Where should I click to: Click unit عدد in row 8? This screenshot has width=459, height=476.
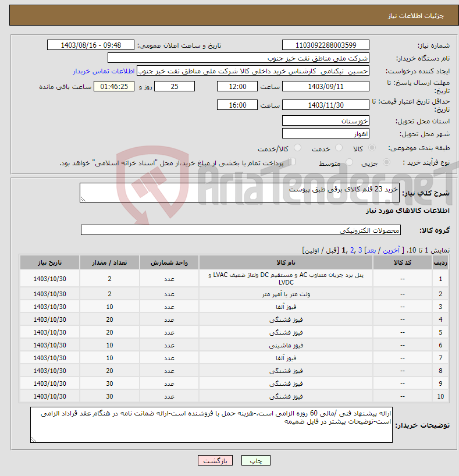point(169,371)
